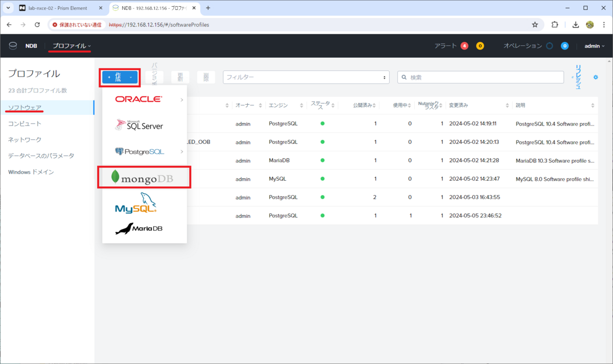The height and width of the screenshot is (364, 613).
Task: Click the address bar URL
Action: pos(159,25)
